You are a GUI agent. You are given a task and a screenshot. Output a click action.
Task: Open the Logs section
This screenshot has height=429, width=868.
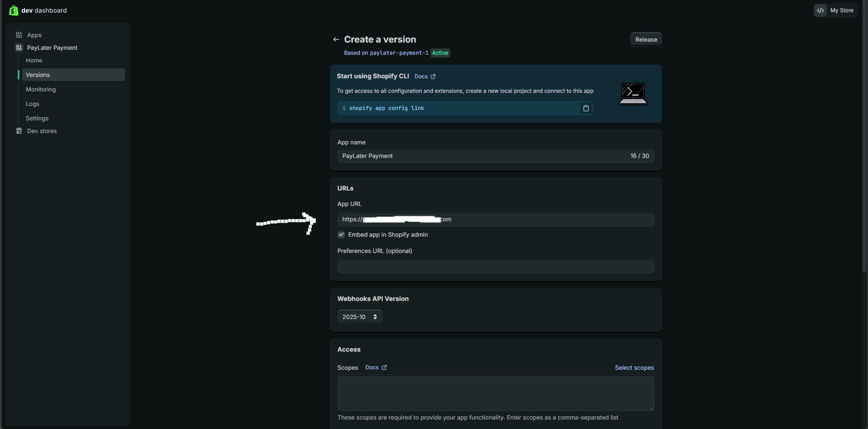tap(33, 104)
